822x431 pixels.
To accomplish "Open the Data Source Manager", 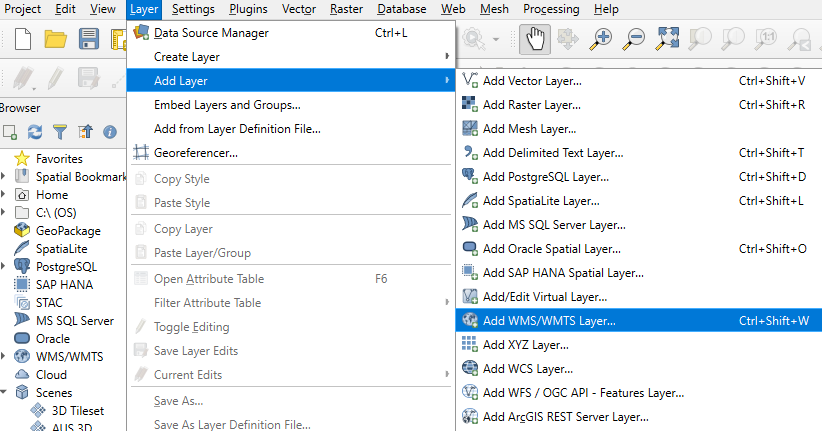I will point(210,33).
